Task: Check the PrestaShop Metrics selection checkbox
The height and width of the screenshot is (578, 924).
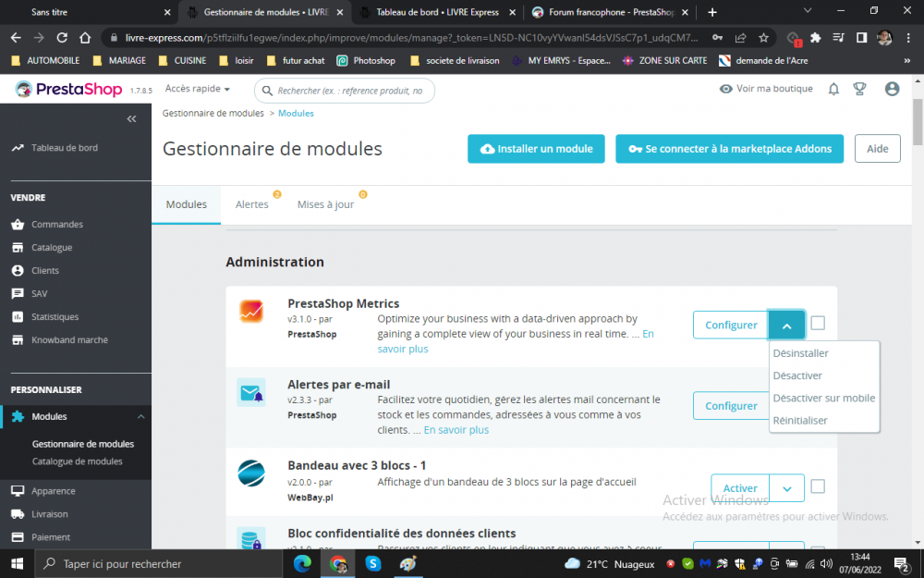Action: coord(820,324)
